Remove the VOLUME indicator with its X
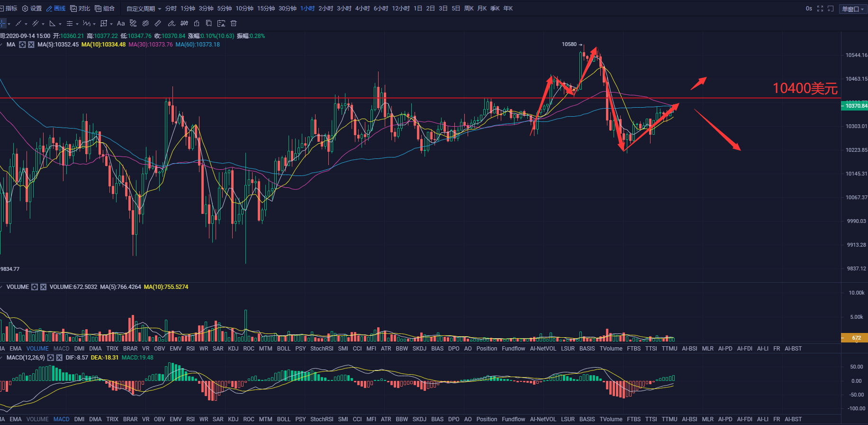868x425 pixels. click(x=43, y=287)
